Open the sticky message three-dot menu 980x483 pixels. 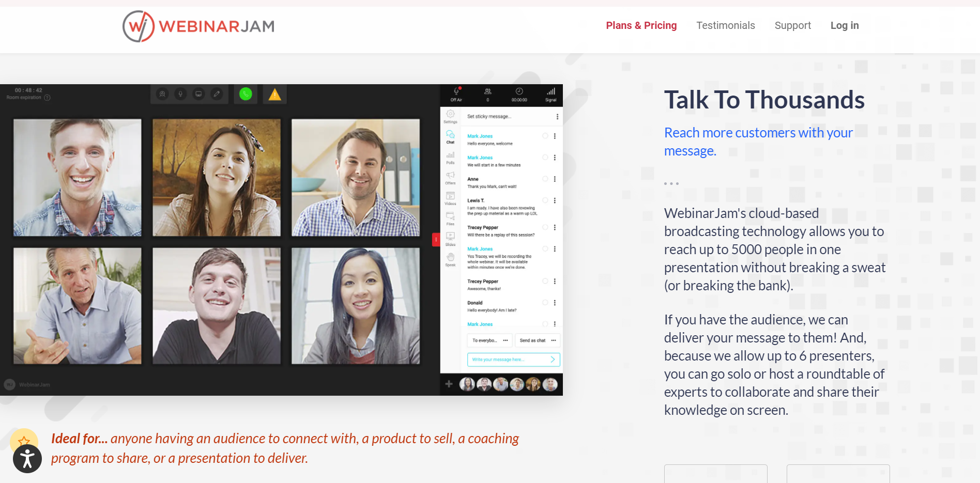pyautogui.click(x=557, y=117)
